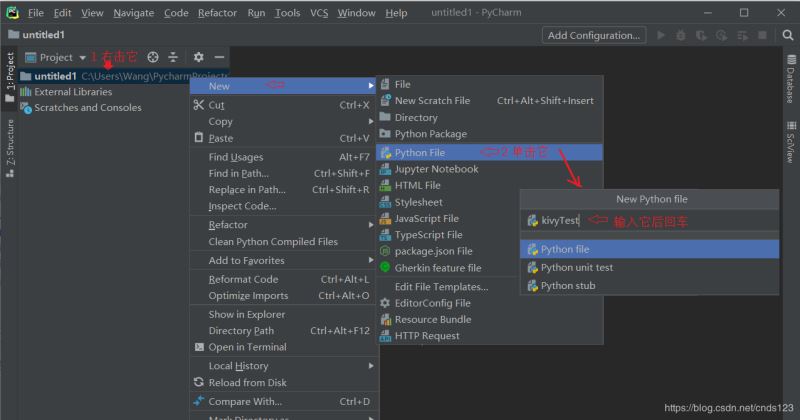Click Find Usages in context menu
800x420 pixels.
pyautogui.click(x=283, y=157)
